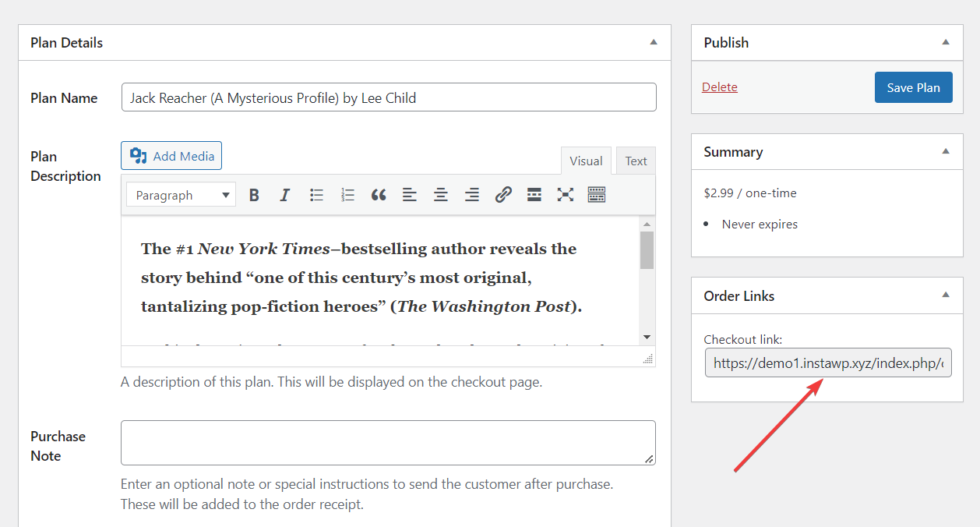Insert or edit a link
This screenshot has width=980, height=527.
pos(503,195)
